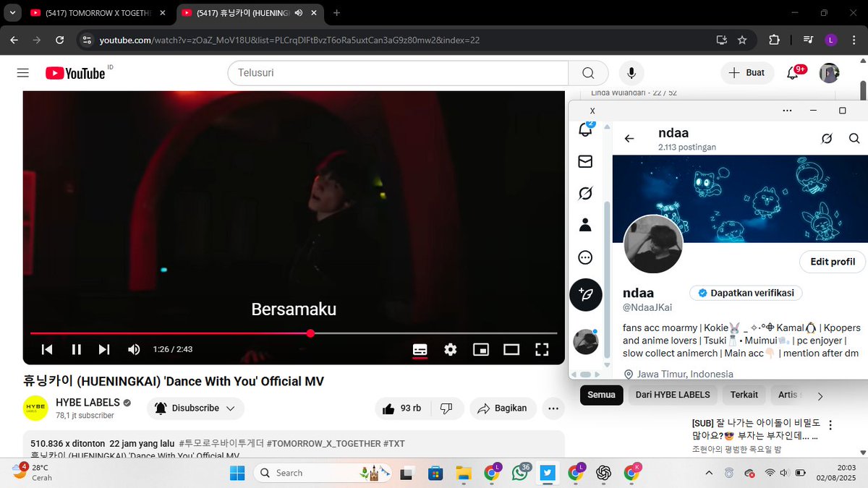Open the X account switcher avatar

coord(586,341)
